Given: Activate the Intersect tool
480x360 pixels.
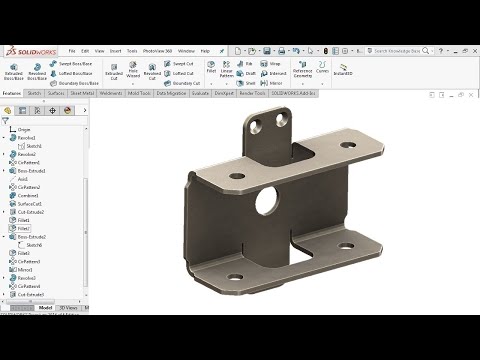Looking at the screenshot, I should click(x=273, y=73).
